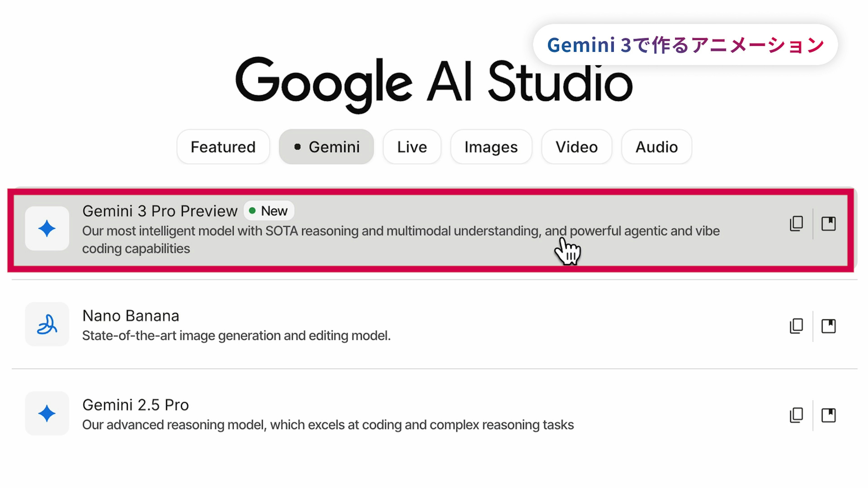Image resolution: width=868 pixels, height=488 pixels.
Task: Switch to the Live tab
Action: tap(412, 147)
